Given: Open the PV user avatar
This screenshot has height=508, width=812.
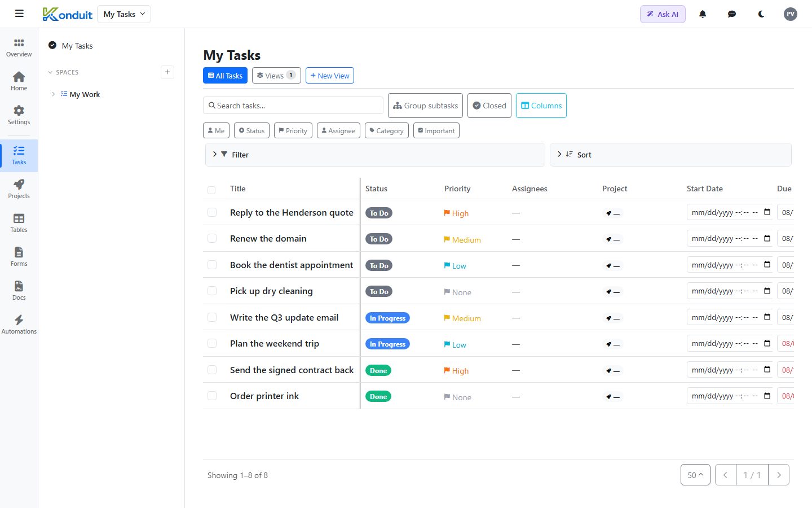Looking at the screenshot, I should point(791,14).
